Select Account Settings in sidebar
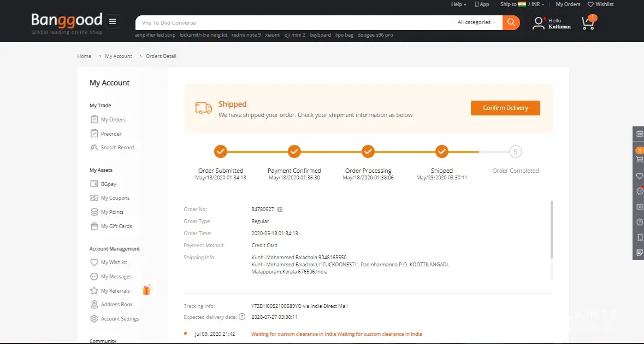The image size is (644, 344). click(120, 319)
